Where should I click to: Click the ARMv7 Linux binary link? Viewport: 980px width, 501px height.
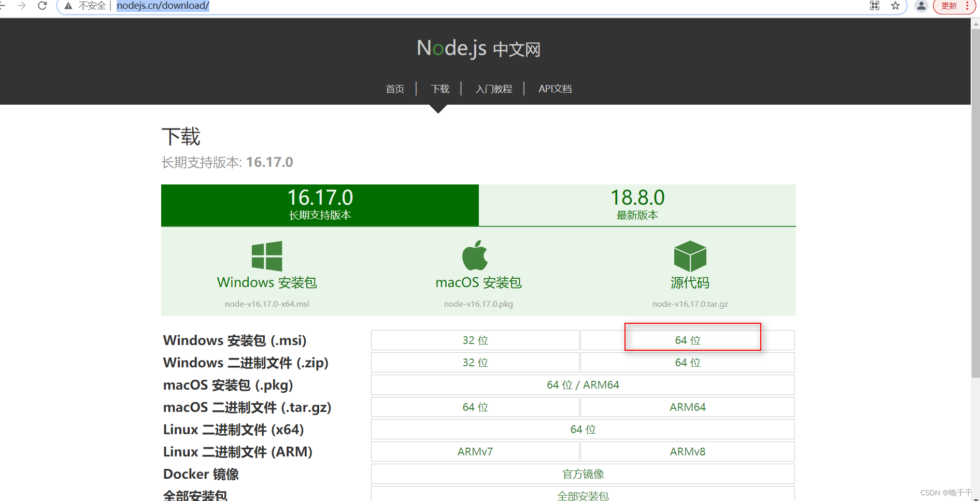[x=475, y=452]
